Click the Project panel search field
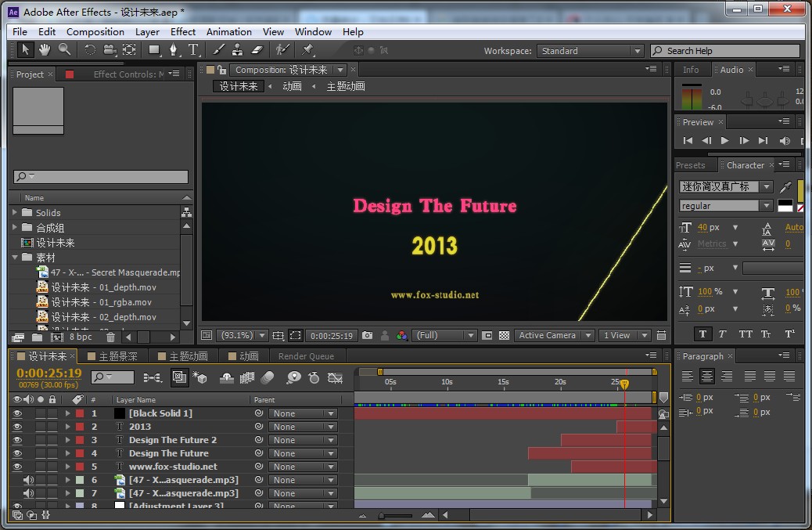This screenshot has height=530, width=812. click(x=101, y=177)
